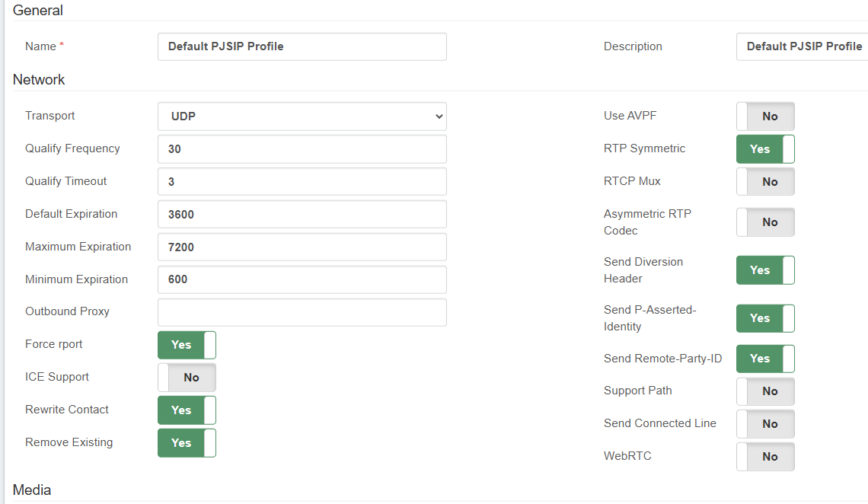This screenshot has width=868, height=504.
Task: Edit the Qualify Timeout field
Action: pos(302,181)
